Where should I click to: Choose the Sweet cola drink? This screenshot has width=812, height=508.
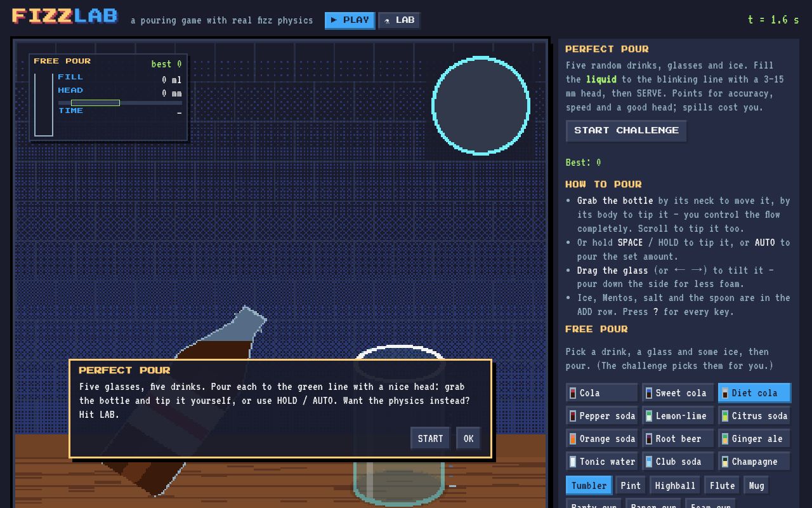click(x=678, y=393)
